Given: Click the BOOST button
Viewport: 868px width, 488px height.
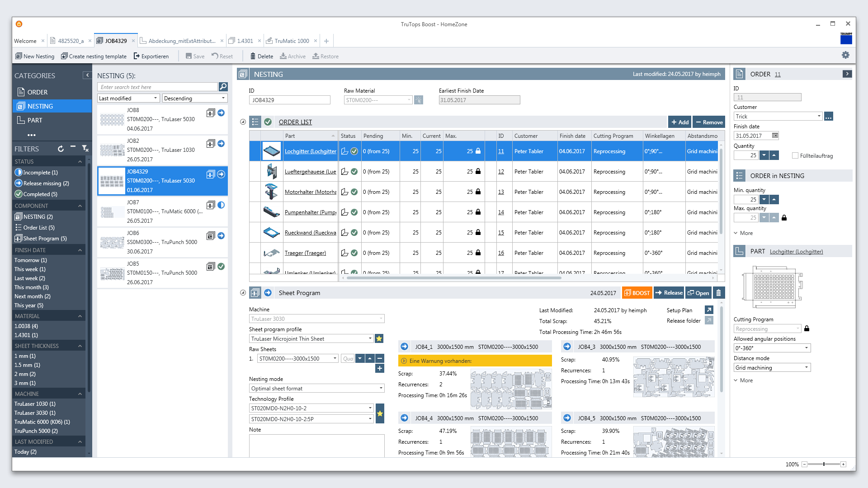Looking at the screenshot, I should pos(637,293).
